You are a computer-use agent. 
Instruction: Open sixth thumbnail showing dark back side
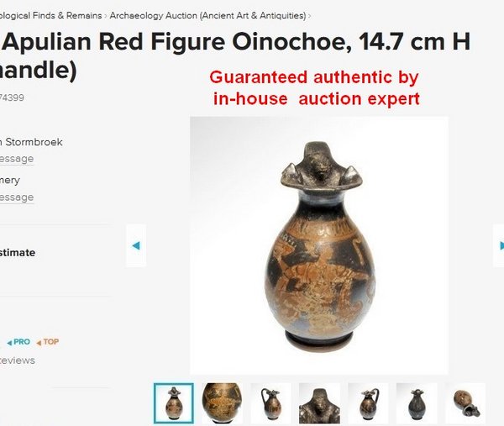[417, 403]
